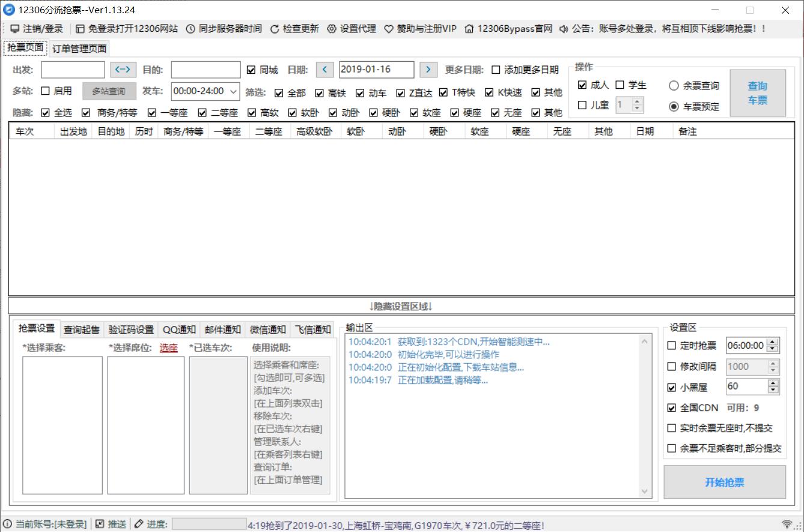Open proxy settings with 设置代理 gear icon

pos(331,28)
